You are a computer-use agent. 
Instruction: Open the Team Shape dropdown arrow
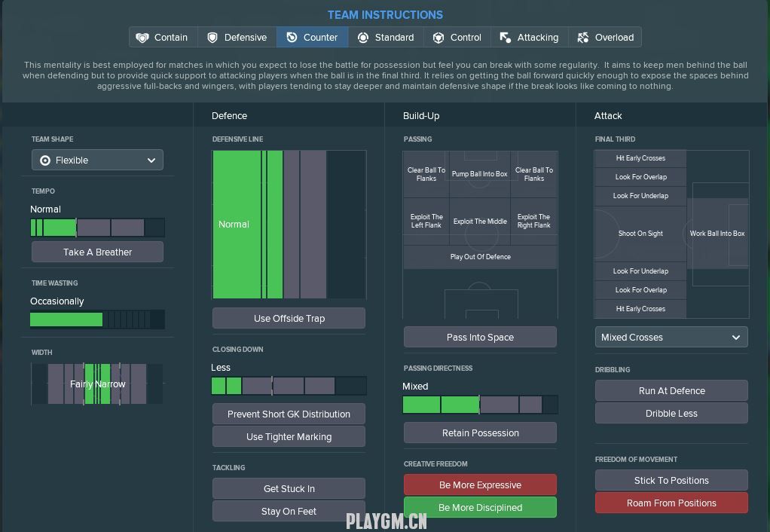coord(151,161)
